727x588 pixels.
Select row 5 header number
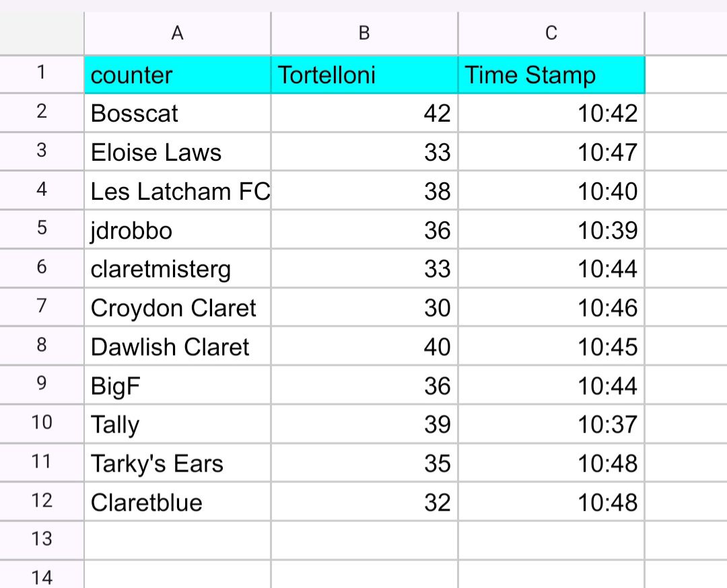[42, 228]
